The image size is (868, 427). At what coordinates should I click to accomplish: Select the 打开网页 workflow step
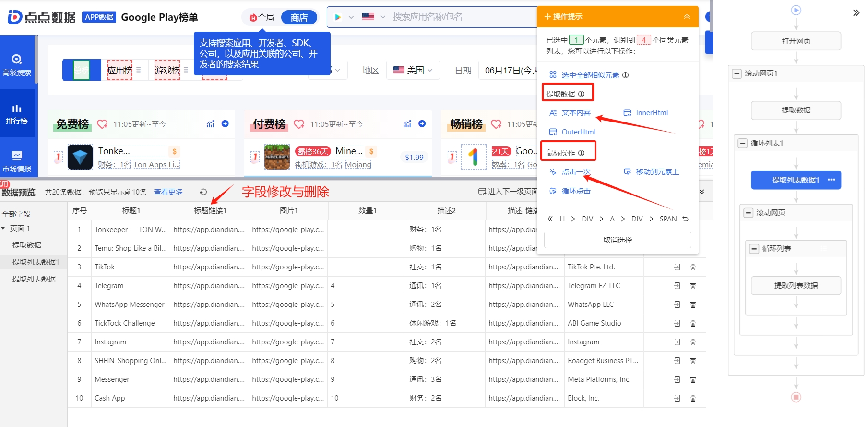pos(796,41)
